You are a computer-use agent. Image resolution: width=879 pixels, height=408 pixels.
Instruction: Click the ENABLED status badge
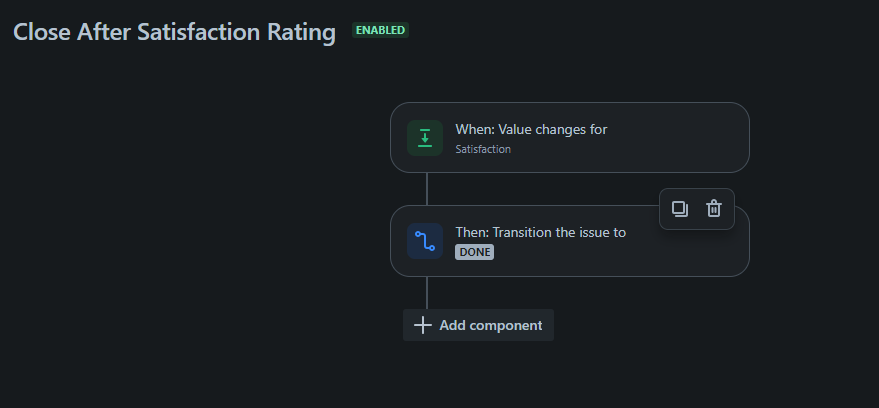380,30
